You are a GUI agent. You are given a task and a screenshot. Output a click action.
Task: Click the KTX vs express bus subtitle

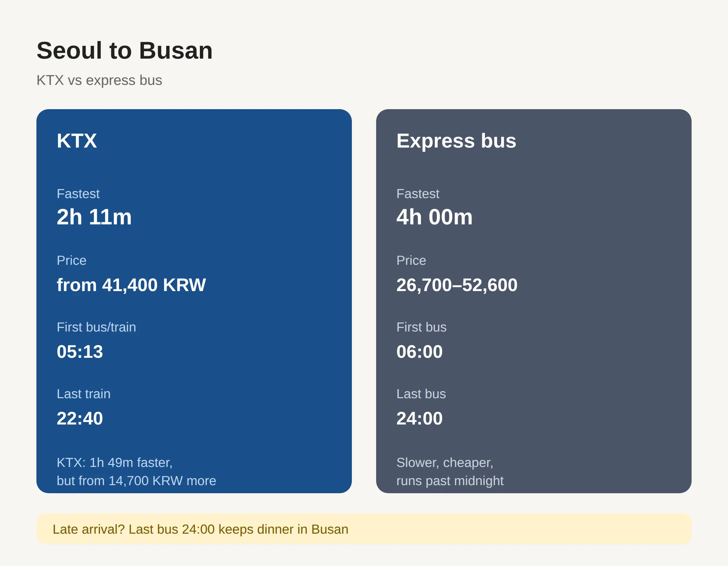point(99,81)
